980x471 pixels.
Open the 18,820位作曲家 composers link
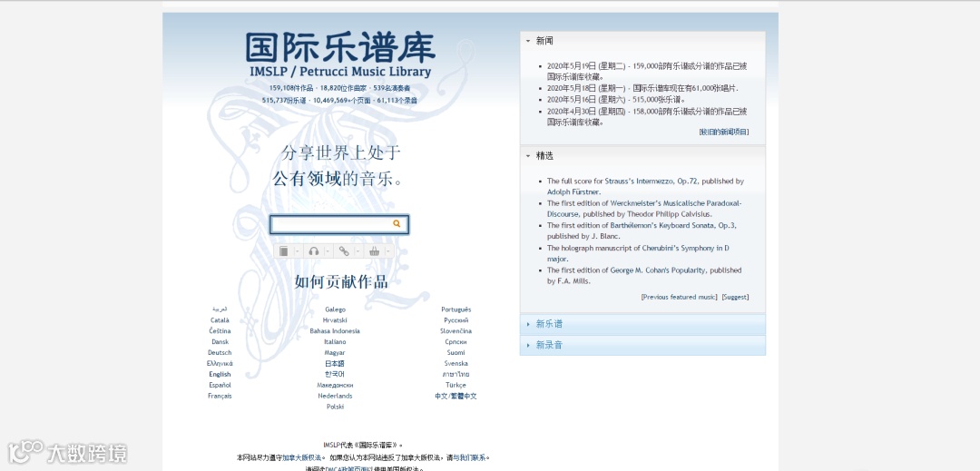pyautogui.click(x=344, y=88)
